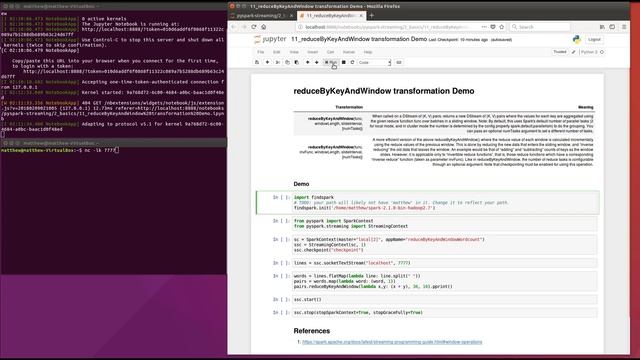The image size is (640, 360).
Task: Select the import findspark code cell
Action: pos(445,202)
